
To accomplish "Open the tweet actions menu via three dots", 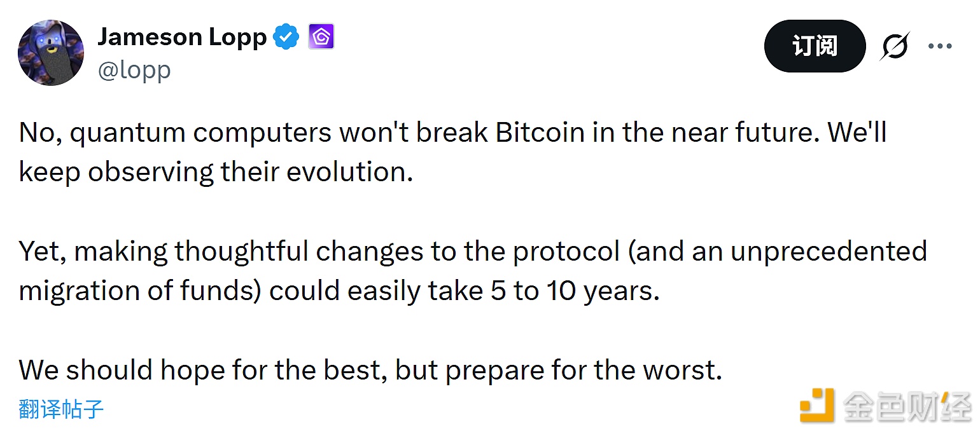I will tap(940, 46).
